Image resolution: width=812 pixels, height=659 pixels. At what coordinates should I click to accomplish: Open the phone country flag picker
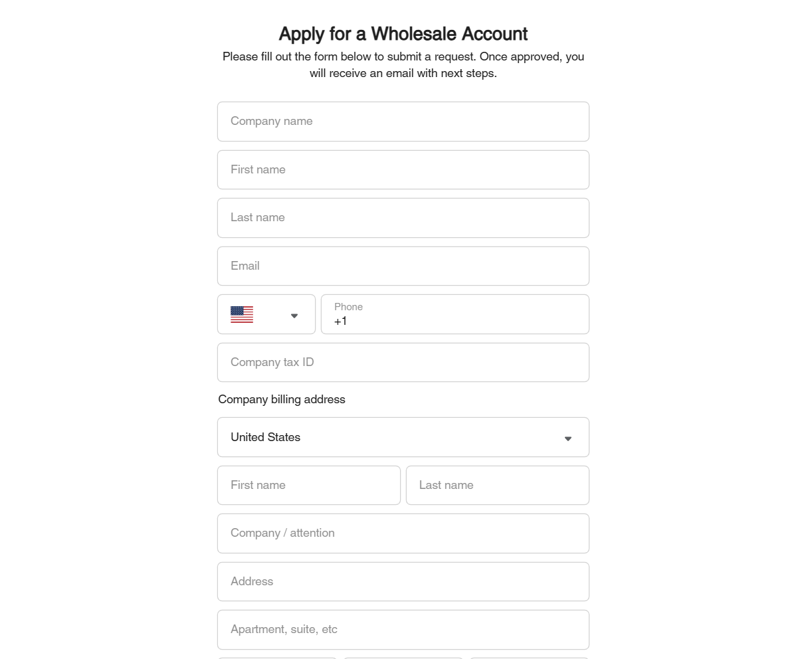tap(266, 314)
